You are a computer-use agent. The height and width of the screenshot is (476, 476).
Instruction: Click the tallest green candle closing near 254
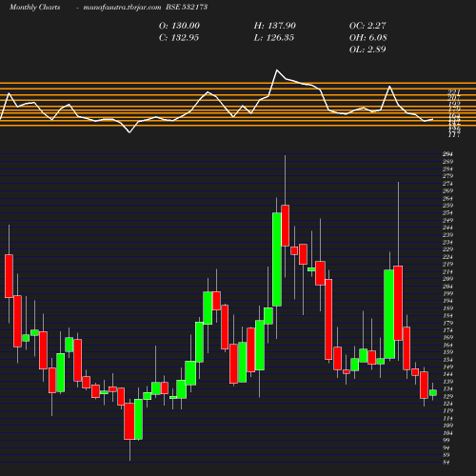click(x=277, y=260)
